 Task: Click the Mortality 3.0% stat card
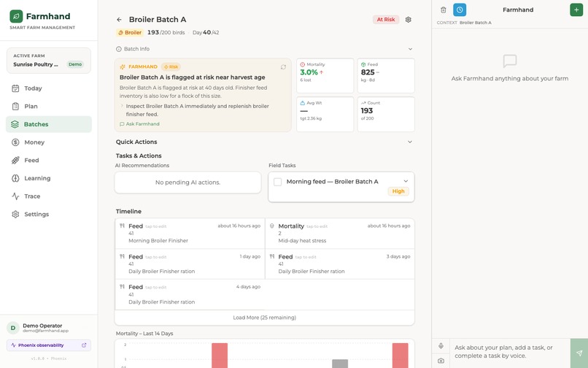pyautogui.click(x=325, y=75)
